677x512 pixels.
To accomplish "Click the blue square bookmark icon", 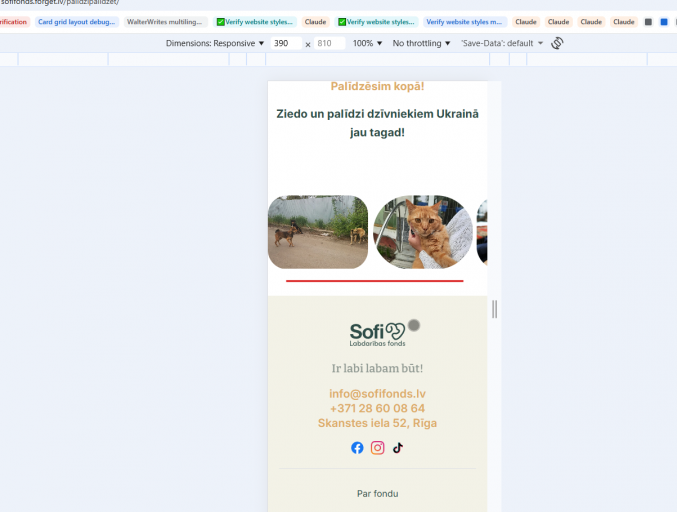I will coord(664,22).
